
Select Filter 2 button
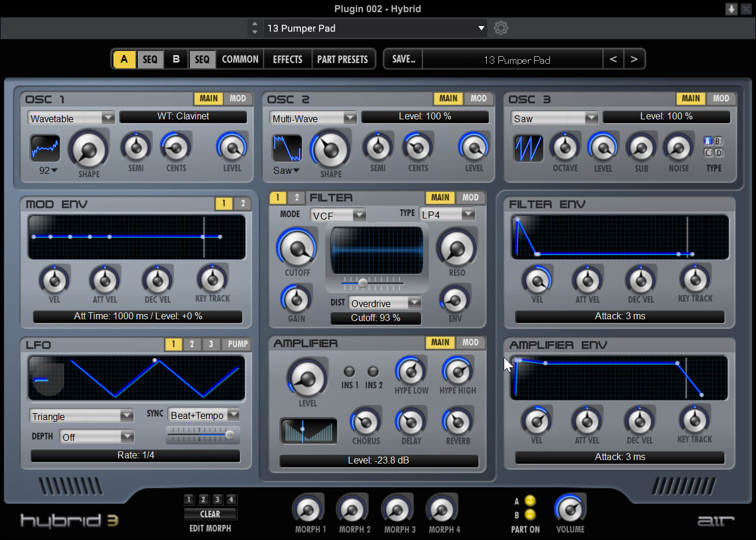pyautogui.click(x=296, y=198)
